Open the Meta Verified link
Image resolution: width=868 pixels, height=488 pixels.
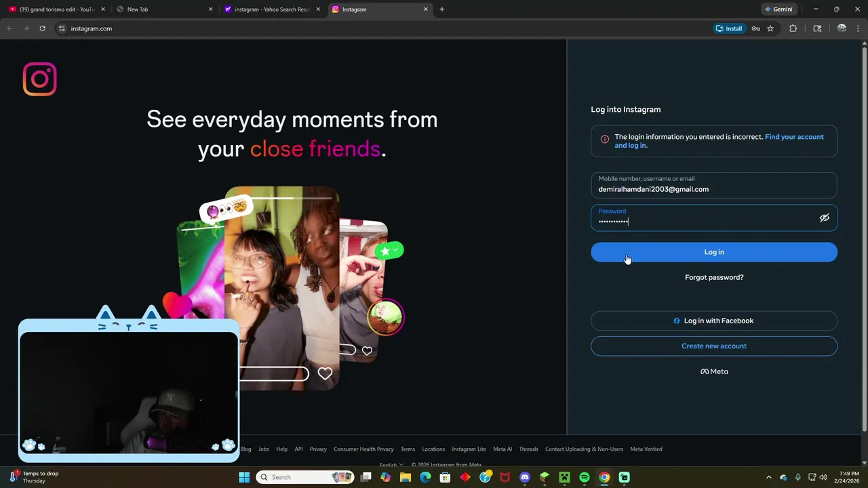646,449
